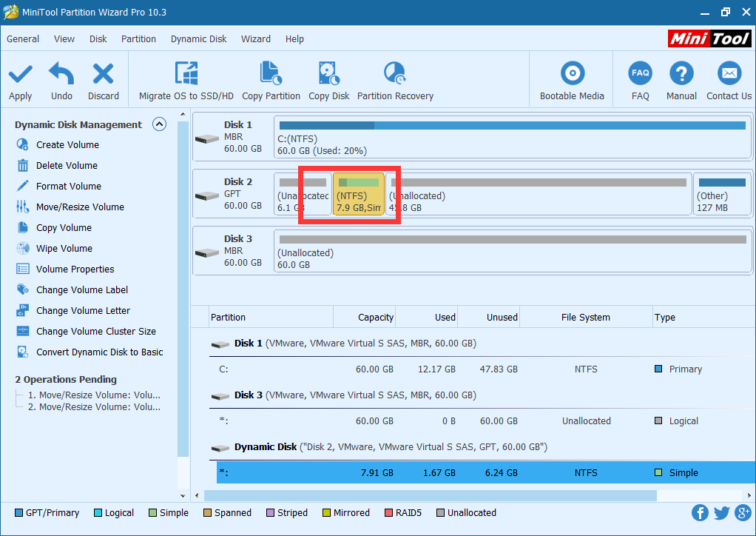Select Disk 3 MBR header in map

click(233, 251)
